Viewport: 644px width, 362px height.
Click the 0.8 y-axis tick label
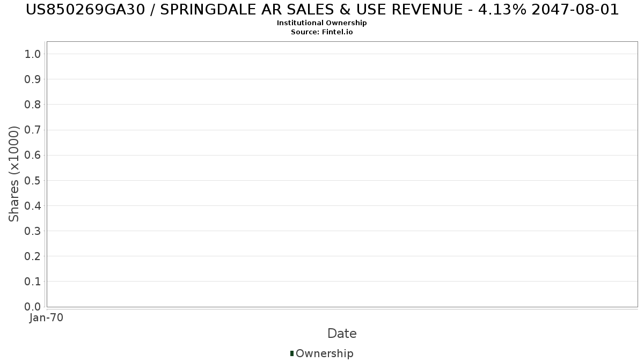tap(33, 105)
